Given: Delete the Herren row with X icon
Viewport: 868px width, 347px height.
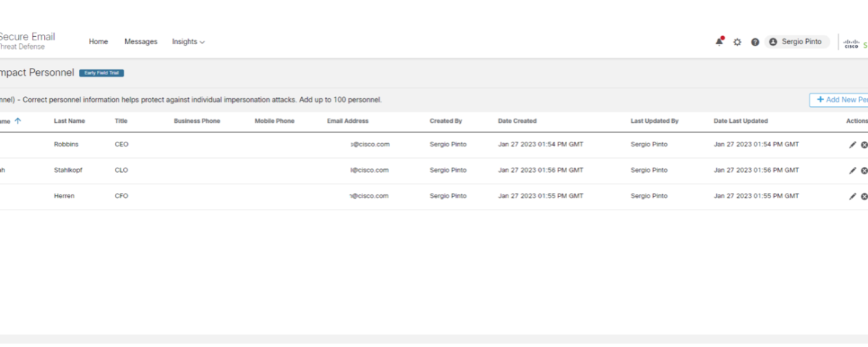Looking at the screenshot, I should 864,197.
